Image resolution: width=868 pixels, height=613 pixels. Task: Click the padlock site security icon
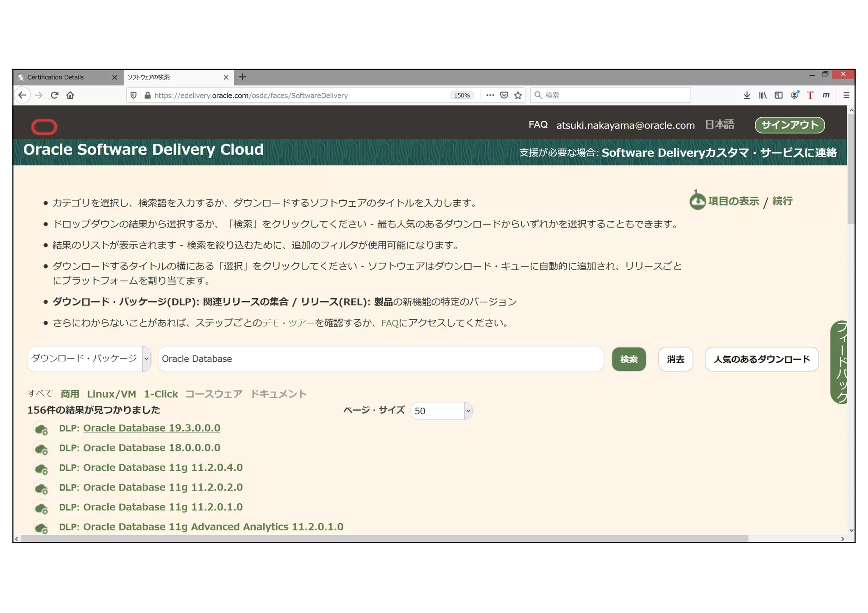tap(147, 95)
